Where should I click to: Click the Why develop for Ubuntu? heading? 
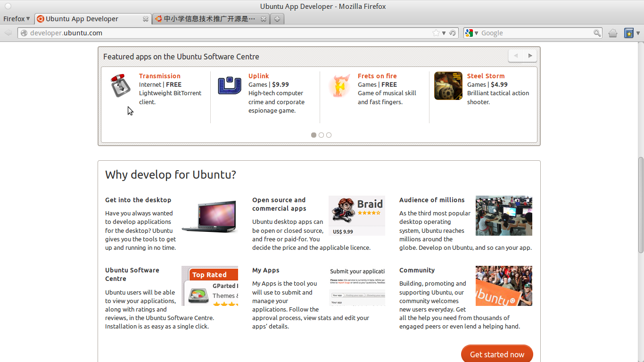(171, 175)
